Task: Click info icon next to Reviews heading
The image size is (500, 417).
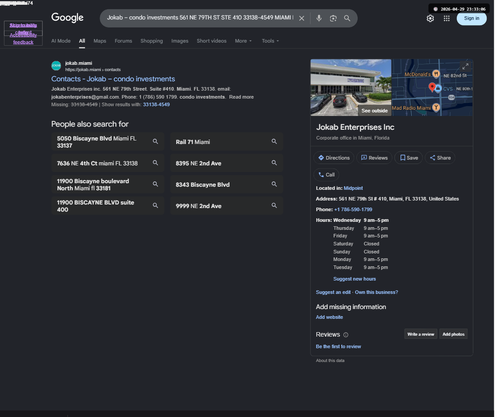Action: pyautogui.click(x=346, y=335)
